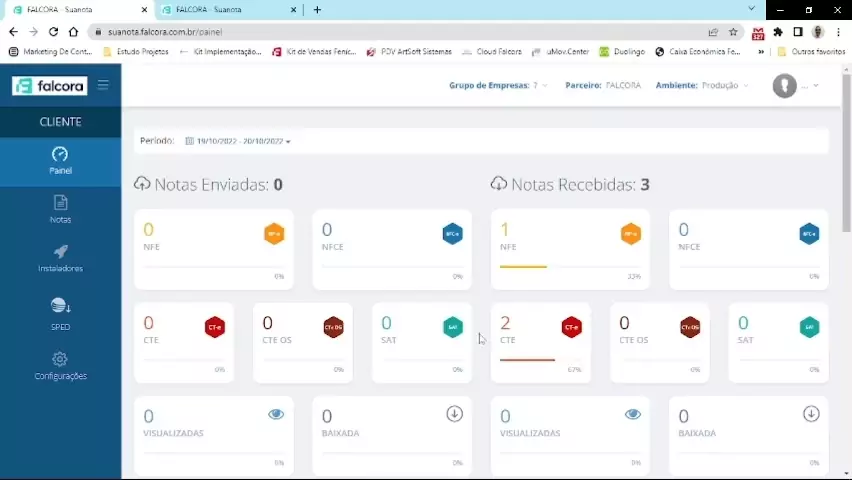Click the orange NFE hexagon under Notas Enviadas
This screenshot has height=480, width=852.
(273, 234)
